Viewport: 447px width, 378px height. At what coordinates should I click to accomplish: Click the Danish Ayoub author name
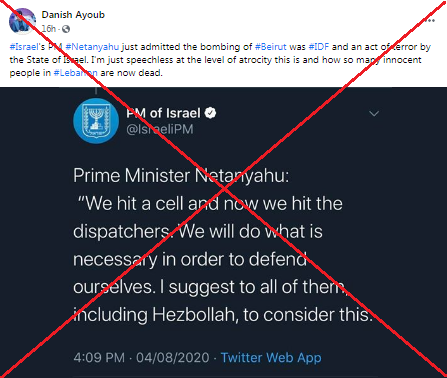(x=73, y=15)
